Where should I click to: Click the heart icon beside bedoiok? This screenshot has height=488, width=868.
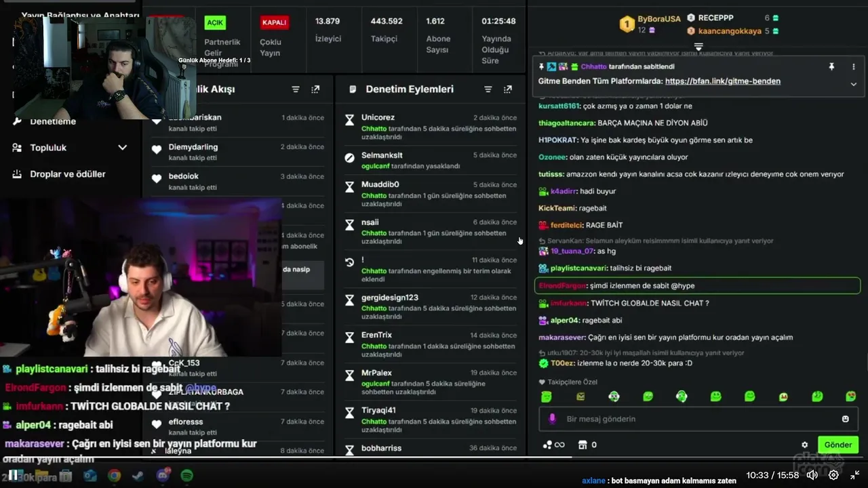click(x=157, y=179)
